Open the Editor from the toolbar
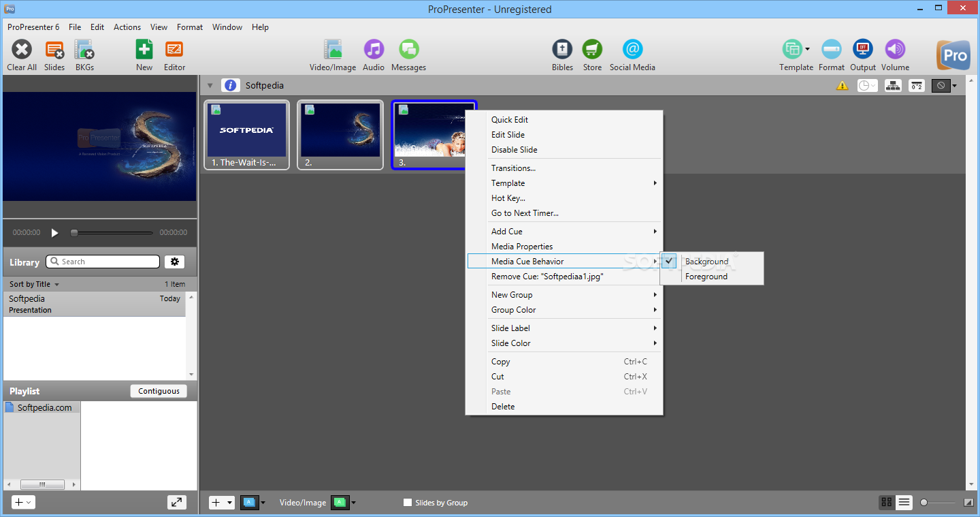This screenshot has height=517, width=980. pyautogui.click(x=174, y=50)
